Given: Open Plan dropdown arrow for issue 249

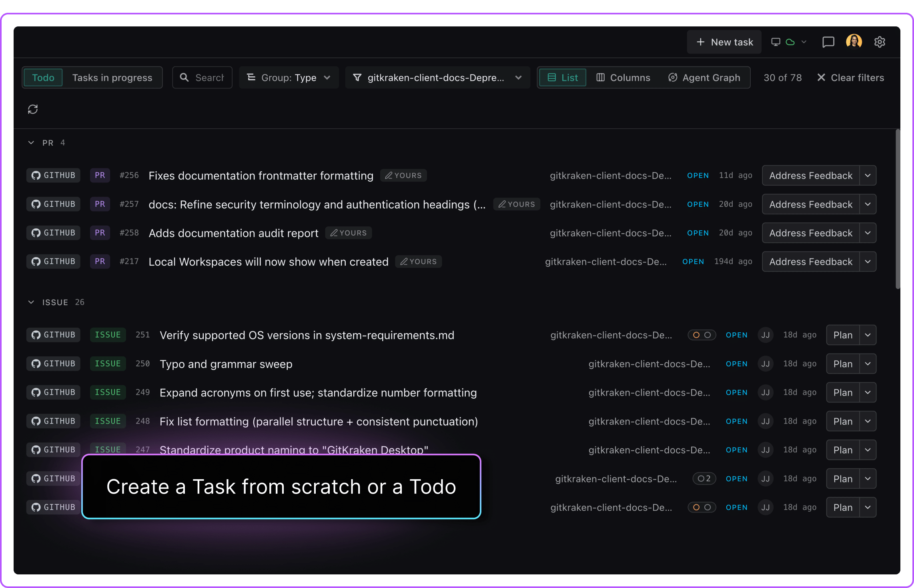Looking at the screenshot, I should [x=868, y=393].
